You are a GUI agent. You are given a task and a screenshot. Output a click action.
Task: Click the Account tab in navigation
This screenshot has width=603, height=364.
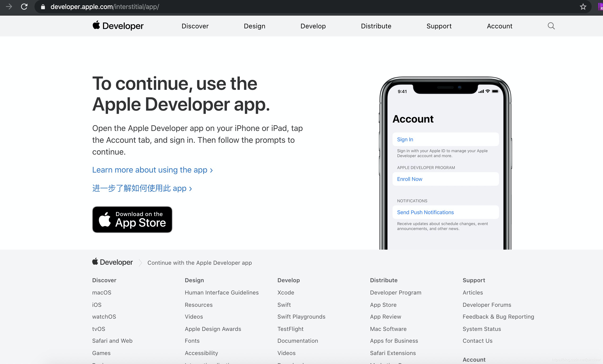tap(500, 26)
